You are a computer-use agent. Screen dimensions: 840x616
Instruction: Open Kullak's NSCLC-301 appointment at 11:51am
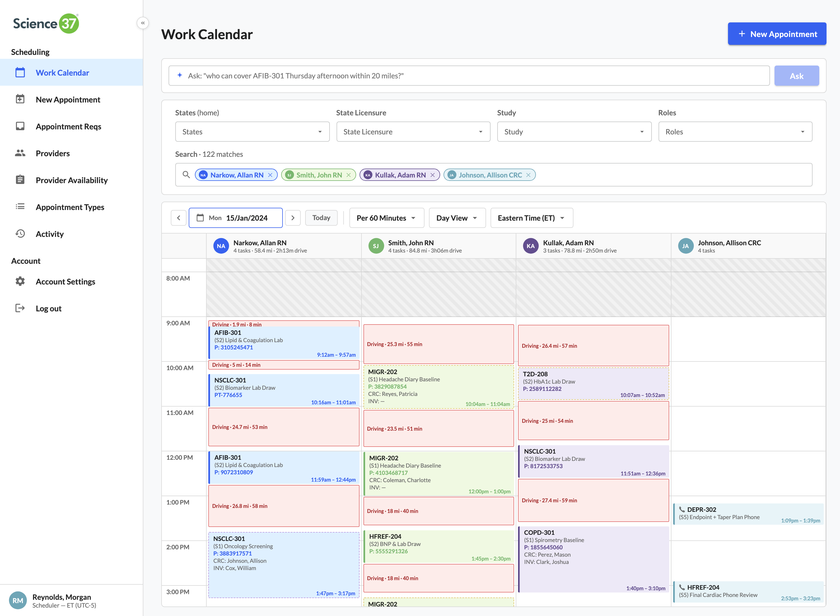tap(593, 461)
